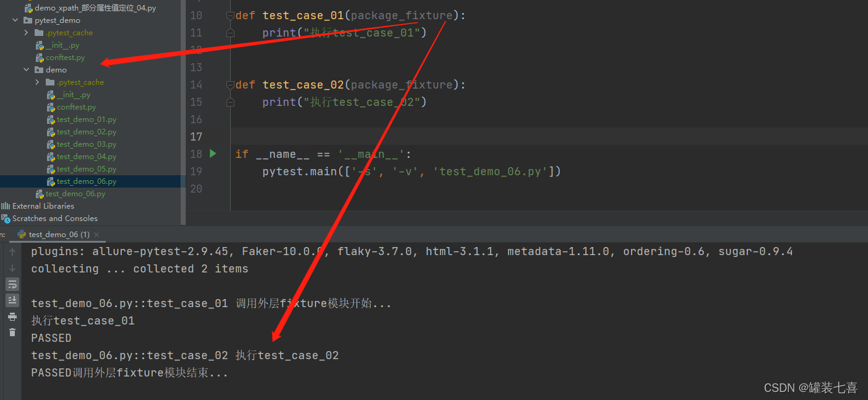Click the 'def test_case_01' function name
This screenshot has height=400, width=868.
303,15
